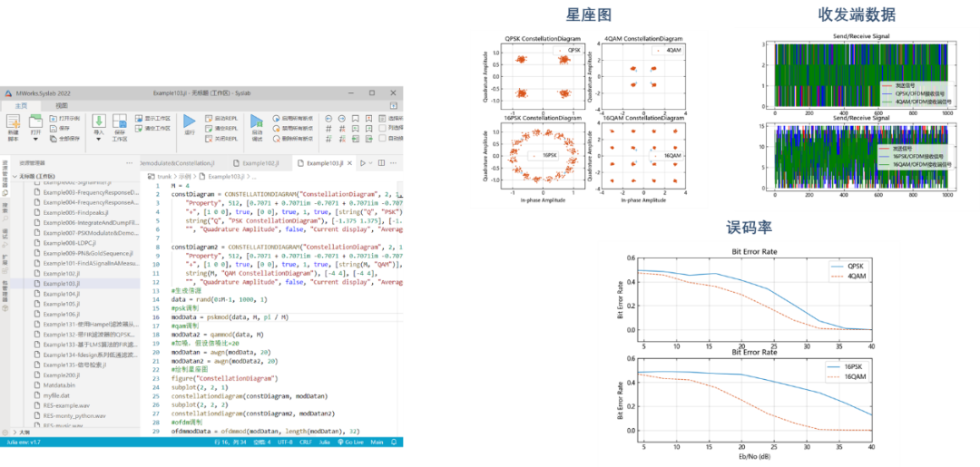This screenshot has width=980, height=467.
Task: Click the Start Debugging (启动调试) icon
Action: pos(257,122)
